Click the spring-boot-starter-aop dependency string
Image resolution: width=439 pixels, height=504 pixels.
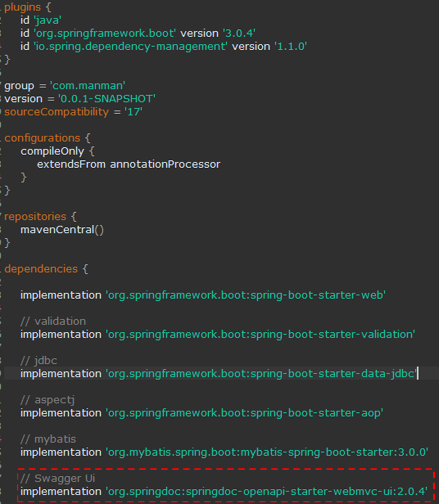(244, 413)
